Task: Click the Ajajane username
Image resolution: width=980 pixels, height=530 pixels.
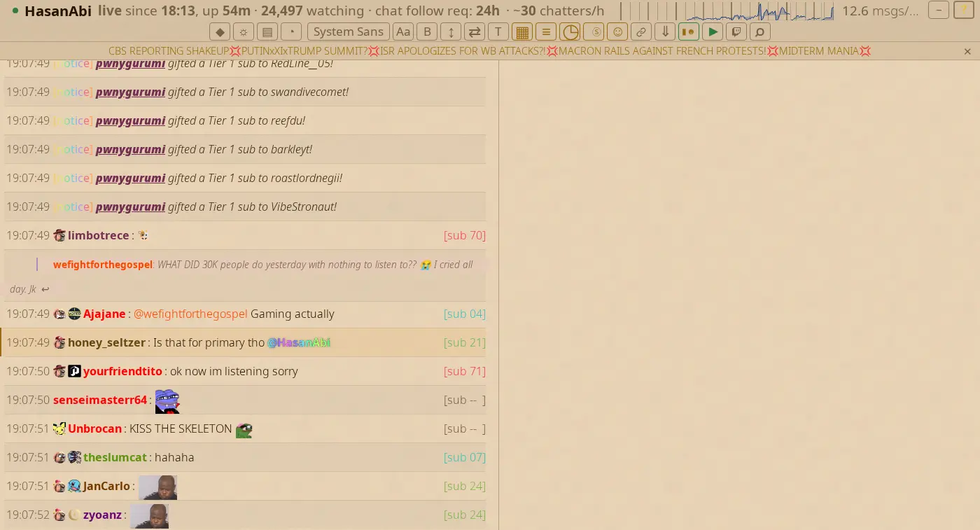Action: 104,314
